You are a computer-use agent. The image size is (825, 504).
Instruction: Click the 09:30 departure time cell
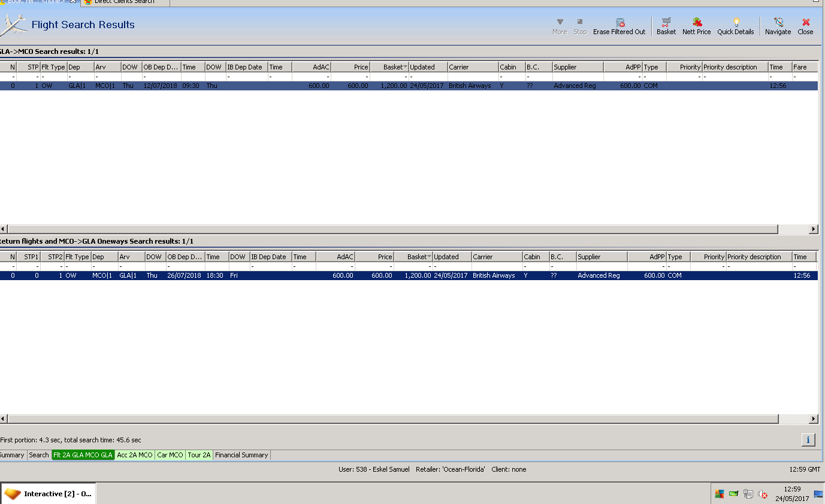pyautogui.click(x=192, y=86)
